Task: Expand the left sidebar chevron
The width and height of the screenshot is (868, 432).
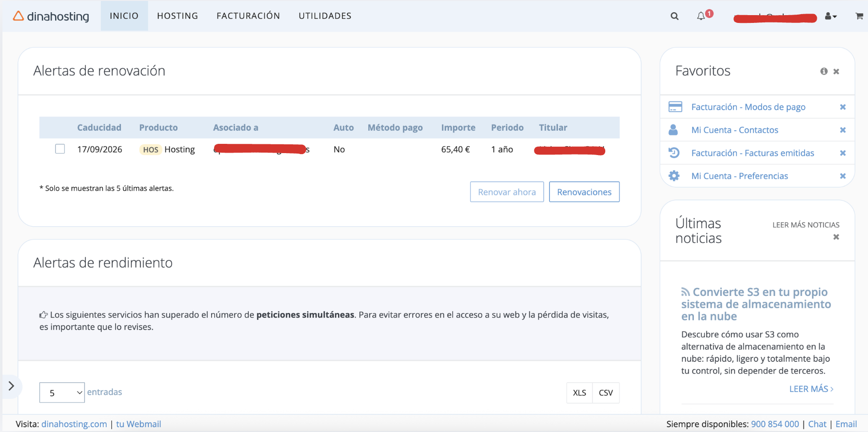Action: 11,386
